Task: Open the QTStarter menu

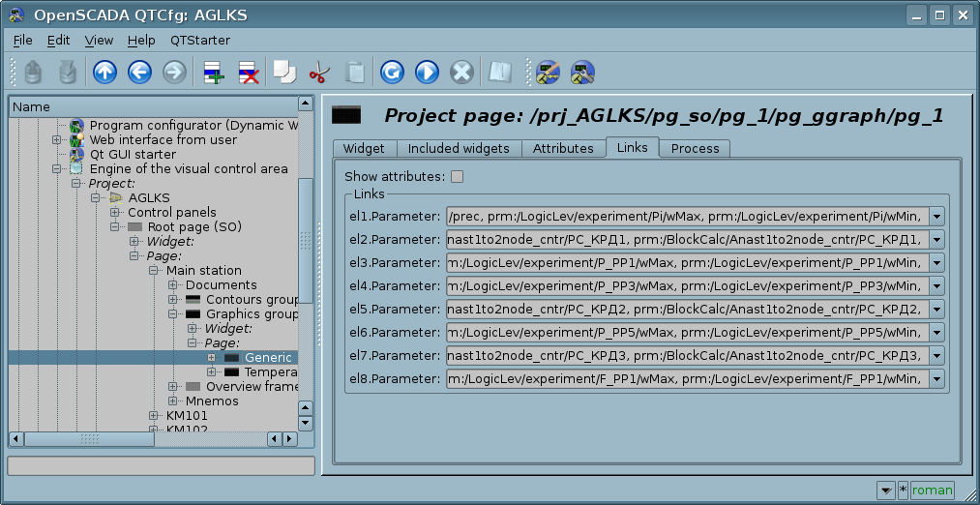Action: click(200, 40)
